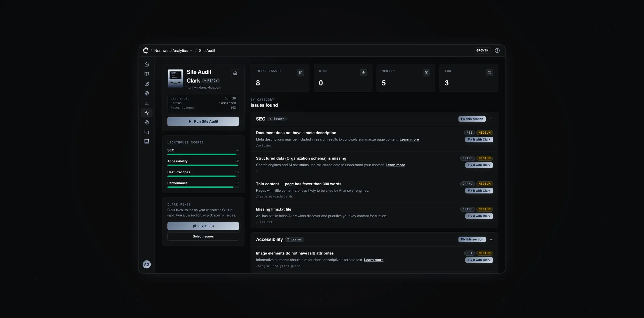Viewport: 644px width, 318px height.
Task: Click Site Audit in the breadcrumb
Action: click(207, 50)
